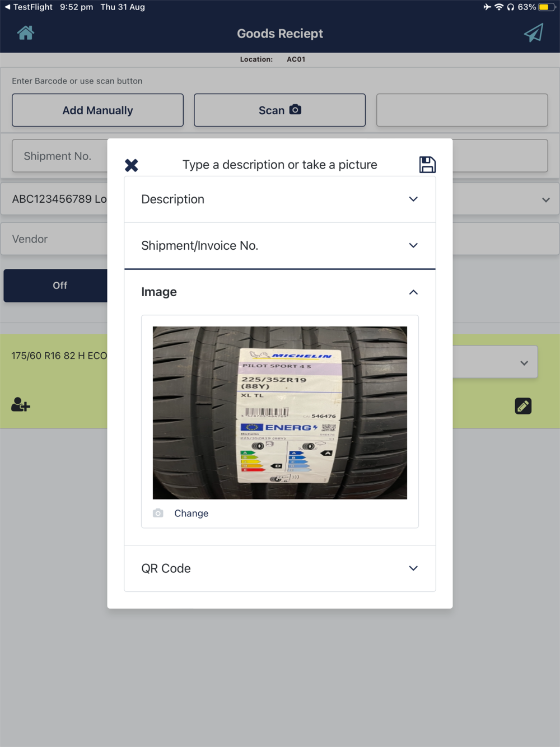560x747 pixels.
Task: Tap the tire label photo thumbnail
Action: [x=280, y=413]
